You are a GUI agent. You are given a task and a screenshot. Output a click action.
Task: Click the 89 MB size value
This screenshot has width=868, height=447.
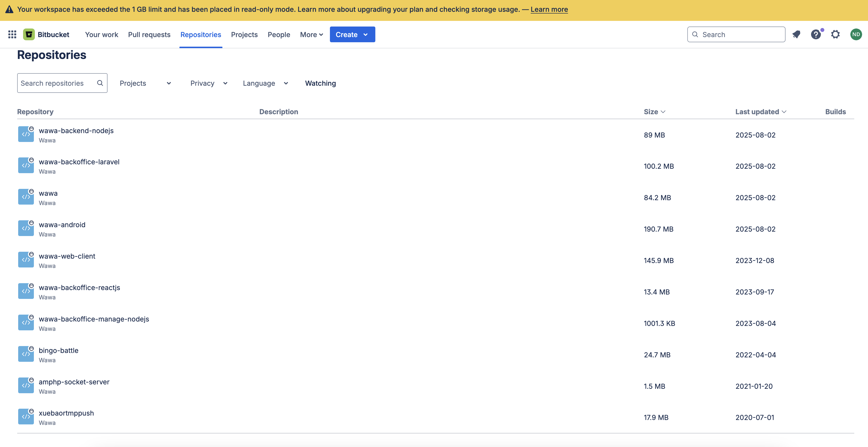click(654, 135)
